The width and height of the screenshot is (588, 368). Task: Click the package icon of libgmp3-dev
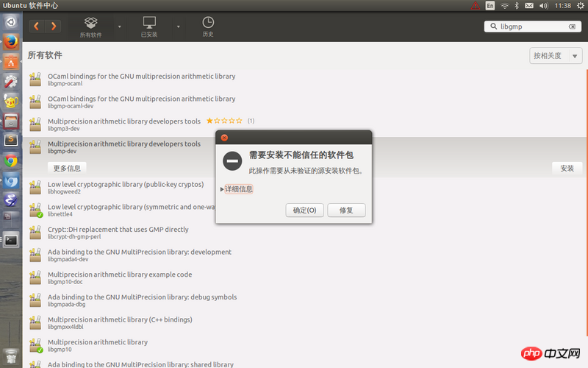35,124
